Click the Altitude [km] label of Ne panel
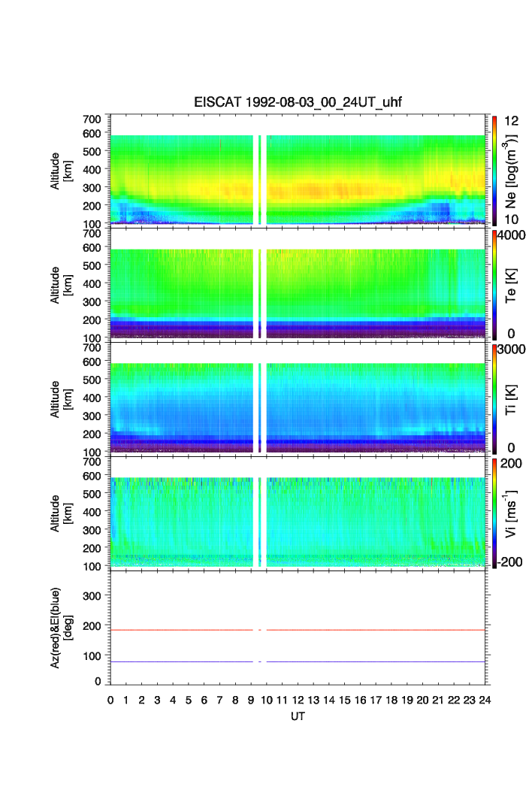This screenshot has width=532, height=799. click(x=62, y=171)
